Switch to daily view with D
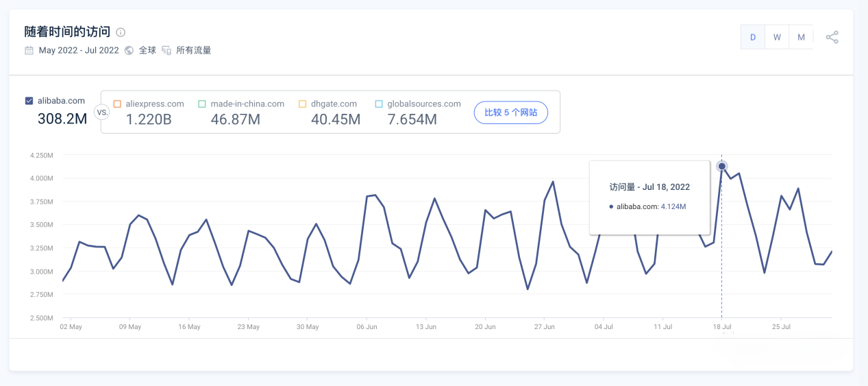This screenshot has width=868, height=386. click(753, 37)
